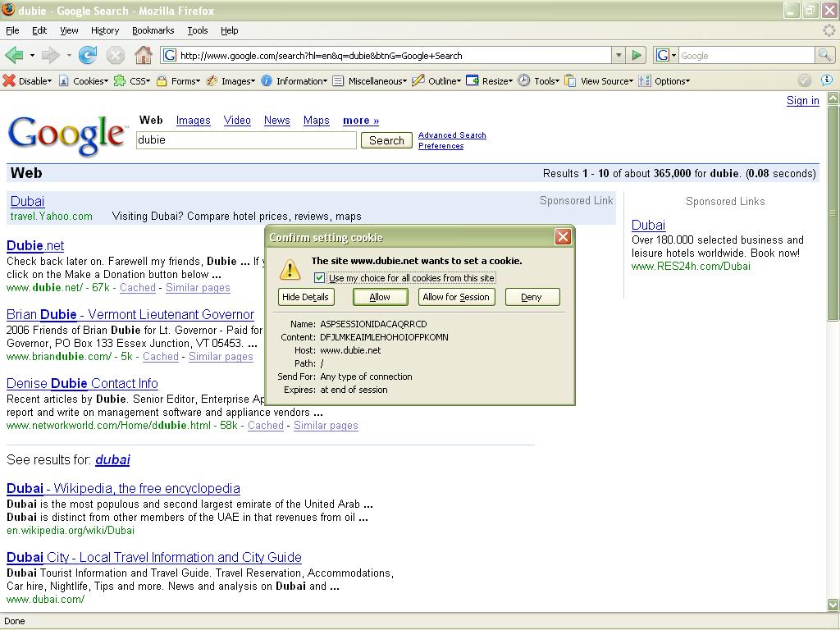Click the Cookies toolbar icon
Viewport: 840px width, 630px height.
click(x=64, y=81)
